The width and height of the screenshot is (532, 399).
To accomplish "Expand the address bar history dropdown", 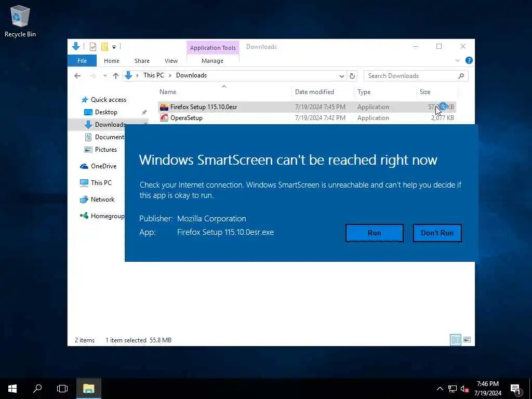I will [342, 76].
